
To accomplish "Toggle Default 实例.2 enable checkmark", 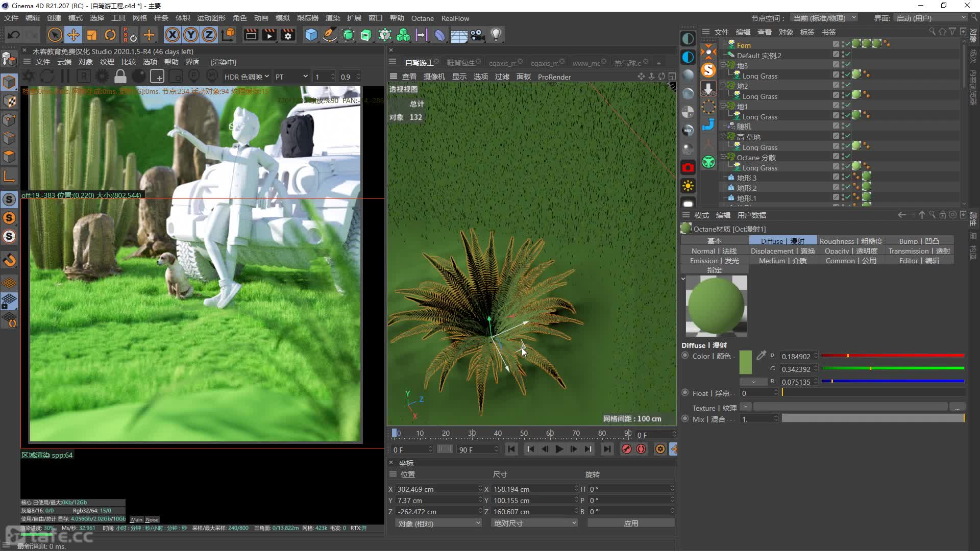I will (847, 54).
